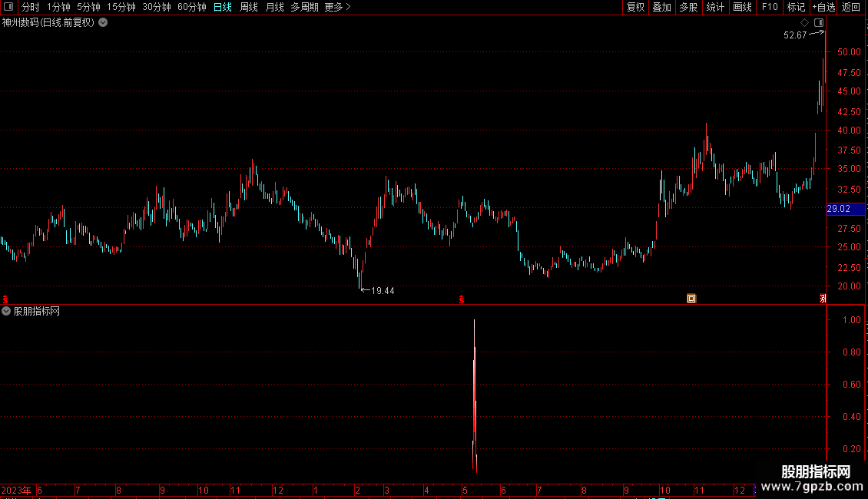The width and height of the screenshot is (868, 499).
Task: Open the 复权 adjustment menu
Action: pyautogui.click(x=635, y=7)
